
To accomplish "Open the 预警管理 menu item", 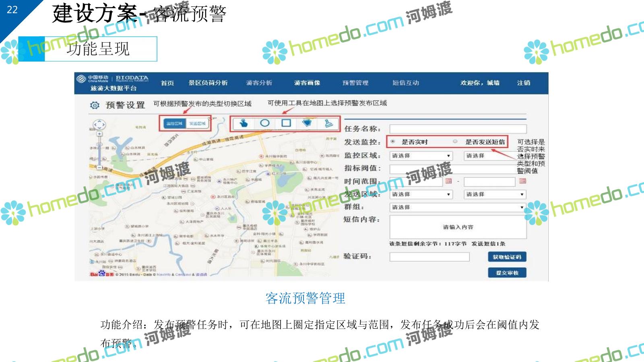I will pos(355,83).
